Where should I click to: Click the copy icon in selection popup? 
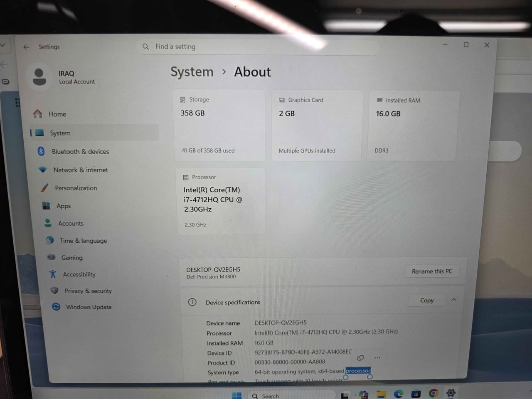coord(360,358)
